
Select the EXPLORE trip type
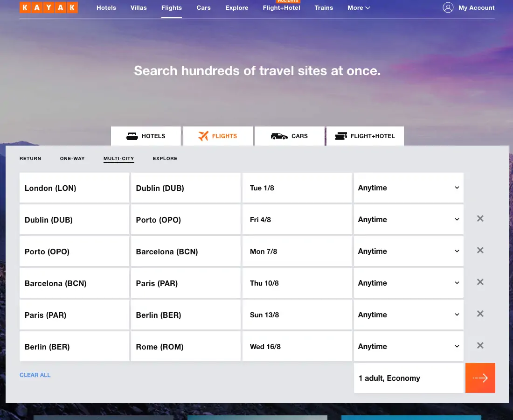coord(165,159)
